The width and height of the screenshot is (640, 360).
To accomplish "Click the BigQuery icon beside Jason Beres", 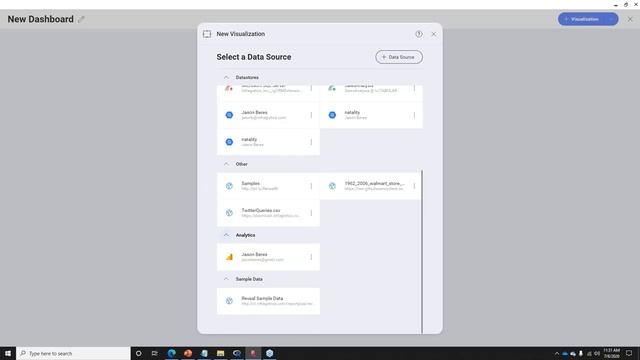I will click(x=229, y=115).
